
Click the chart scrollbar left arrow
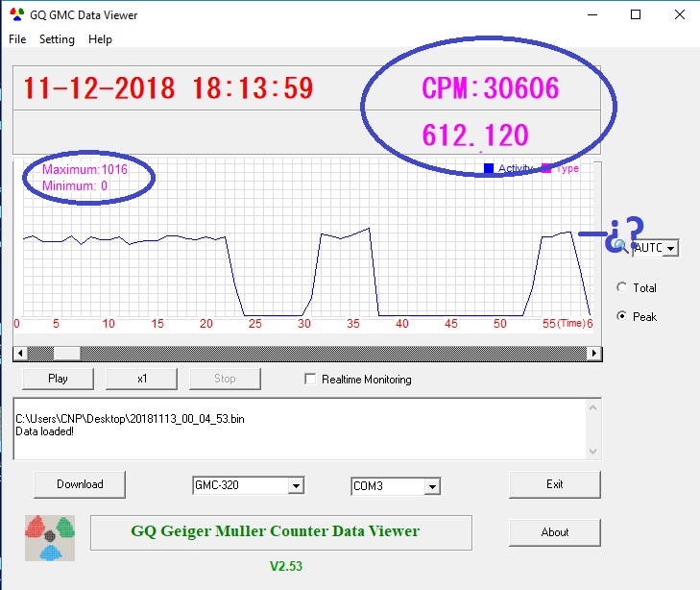[20, 354]
